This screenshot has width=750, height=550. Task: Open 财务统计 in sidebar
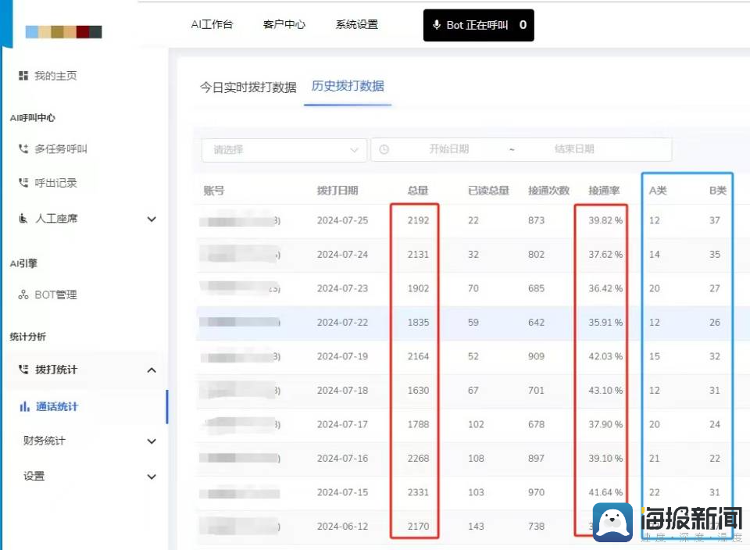pos(44,440)
